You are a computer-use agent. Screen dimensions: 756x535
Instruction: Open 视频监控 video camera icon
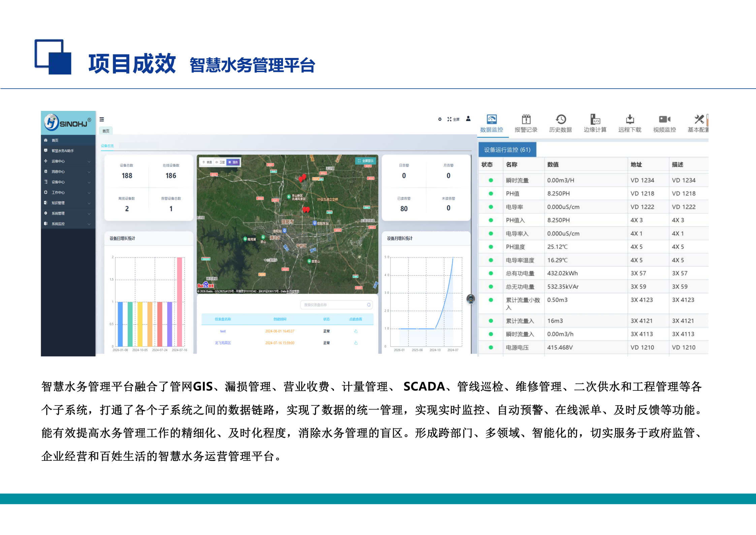click(x=664, y=120)
